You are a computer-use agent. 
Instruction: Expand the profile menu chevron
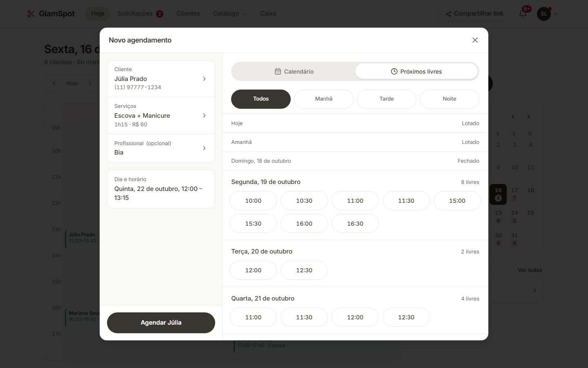(555, 14)
